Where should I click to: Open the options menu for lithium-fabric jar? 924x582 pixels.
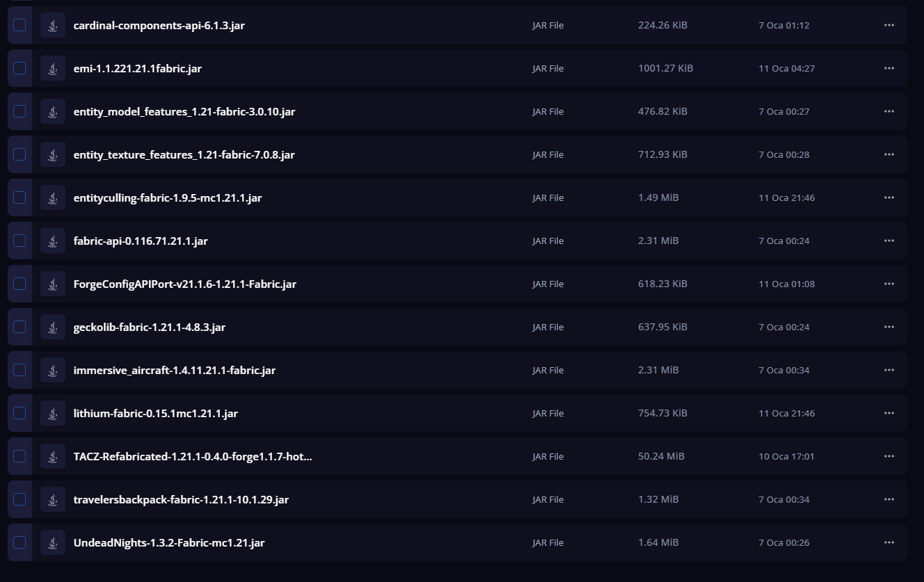pos(889,413)
